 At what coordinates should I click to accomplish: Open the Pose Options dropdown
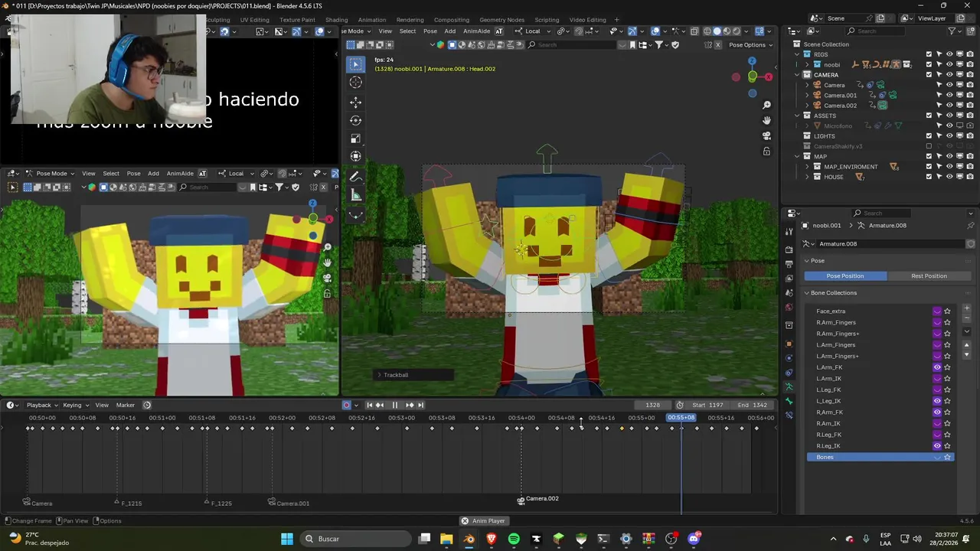[x=751, y=45]
